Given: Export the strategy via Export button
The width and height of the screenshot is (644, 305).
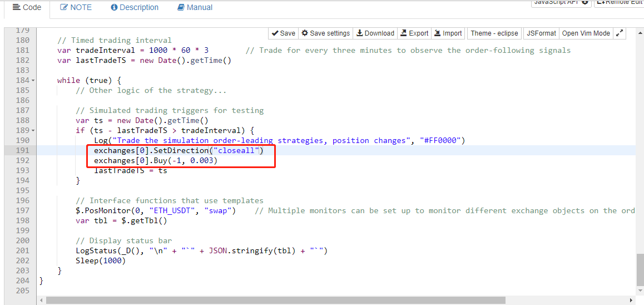Looking at the screenshot, I should 414,33.
